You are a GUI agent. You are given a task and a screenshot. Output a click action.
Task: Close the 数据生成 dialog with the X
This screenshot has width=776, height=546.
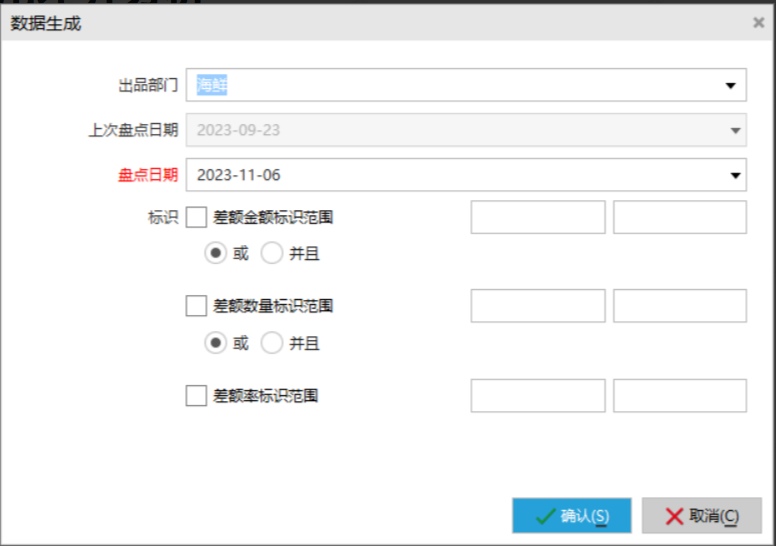coord(758,22)
